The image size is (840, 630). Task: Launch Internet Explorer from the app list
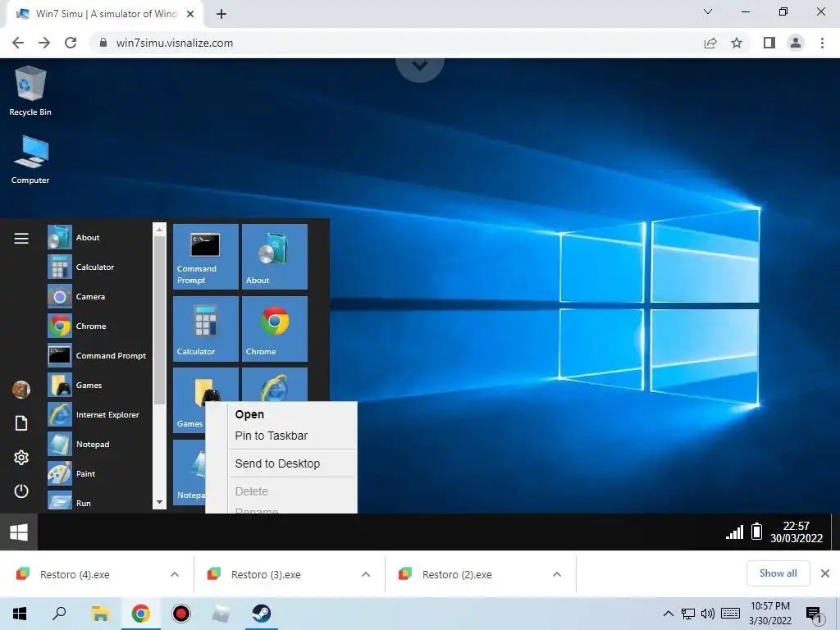(98, 414)
